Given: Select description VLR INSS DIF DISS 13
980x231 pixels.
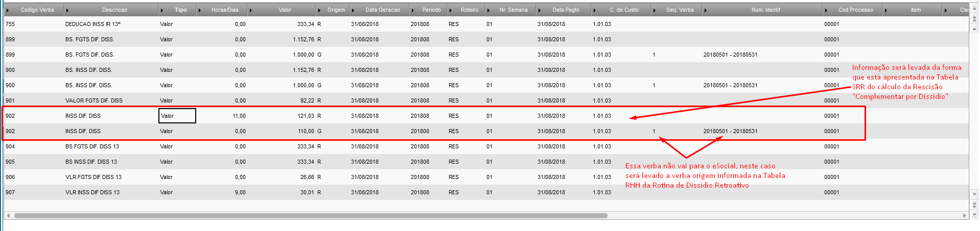Looking at the screenshot, I should point(92,192).
